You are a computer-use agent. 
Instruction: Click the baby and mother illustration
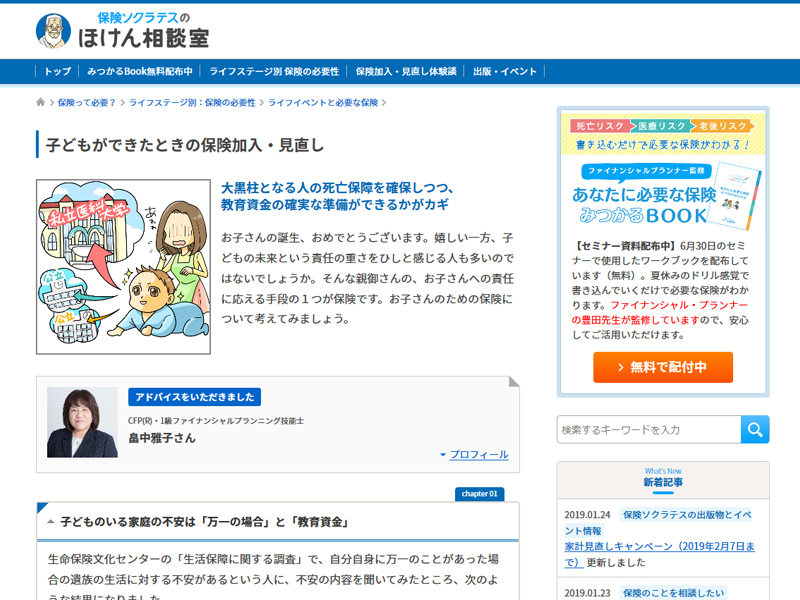[x=123, y=267]
